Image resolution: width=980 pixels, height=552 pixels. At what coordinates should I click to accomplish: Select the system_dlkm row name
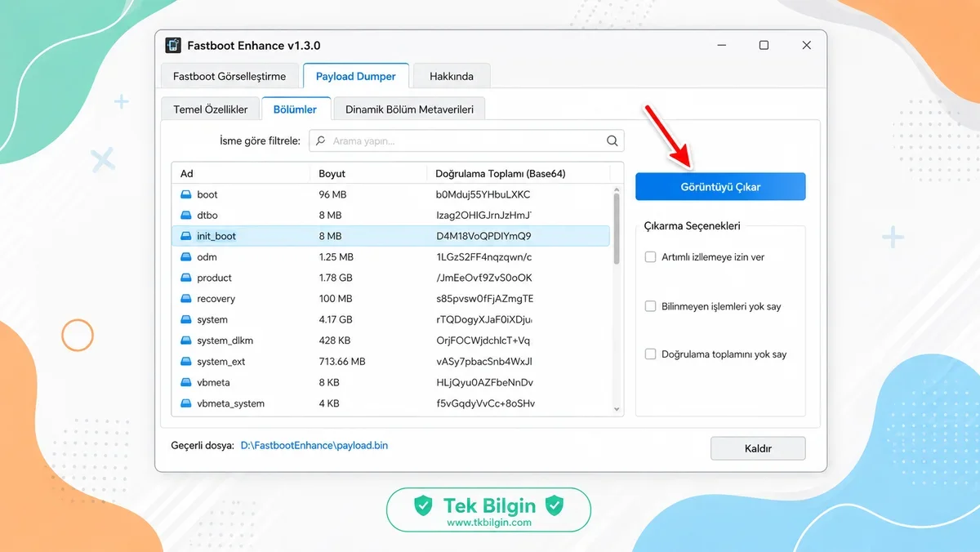225,341
